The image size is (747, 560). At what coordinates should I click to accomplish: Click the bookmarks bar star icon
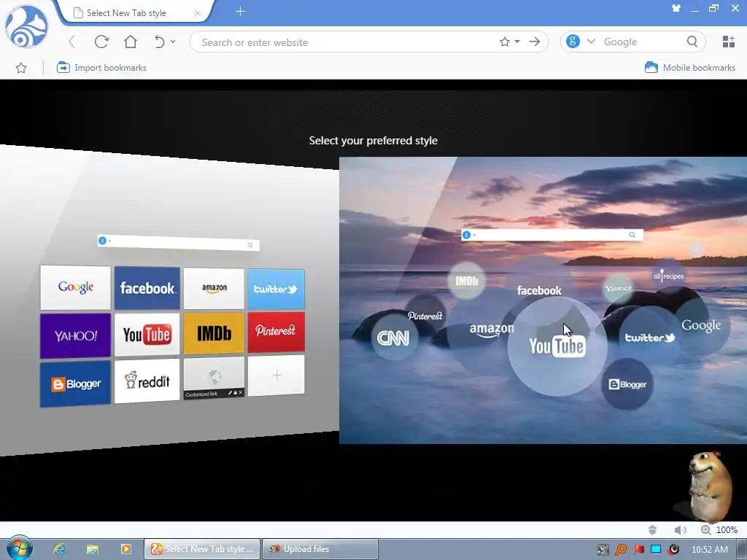coord(21,68)
